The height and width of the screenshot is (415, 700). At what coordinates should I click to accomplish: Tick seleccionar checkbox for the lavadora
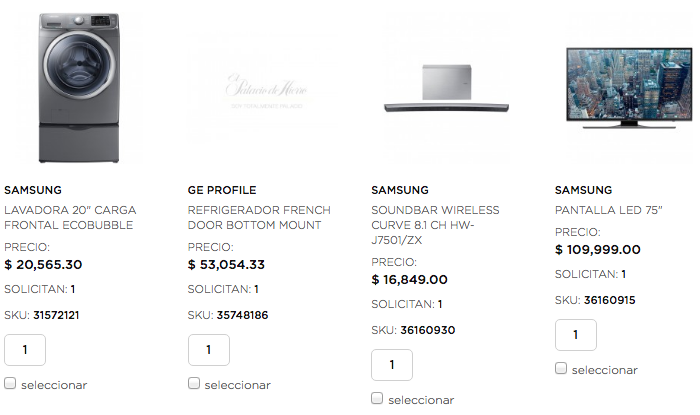pyautogui.click(x=10, y=384)
